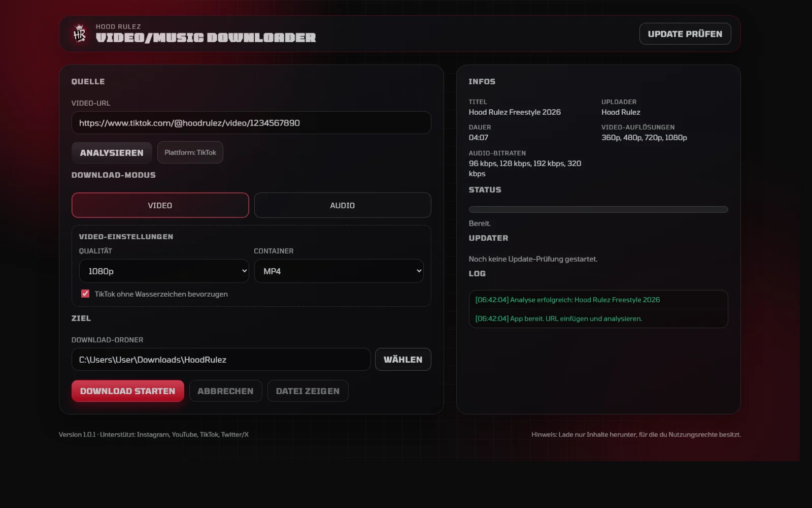Image resolution: width=812 pixels, height=508 pixels.
Task: Click into the Video-URL input field
Action: point(251,122)
